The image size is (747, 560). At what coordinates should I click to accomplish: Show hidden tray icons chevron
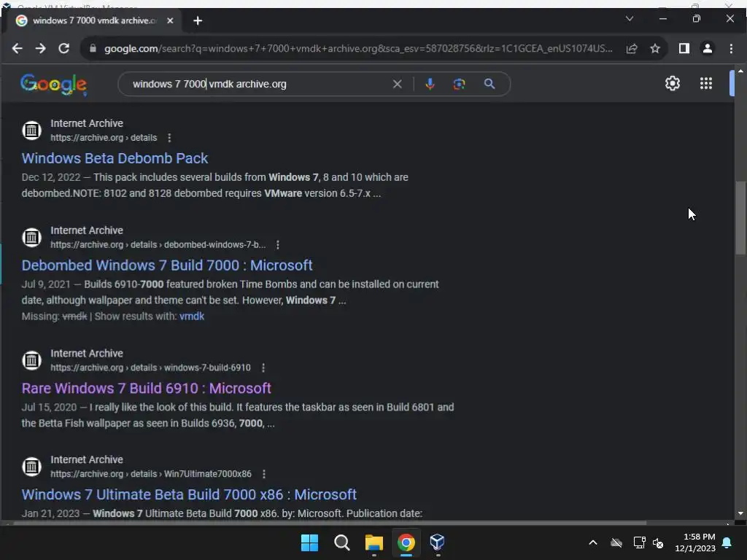click(x=593, y=542)
